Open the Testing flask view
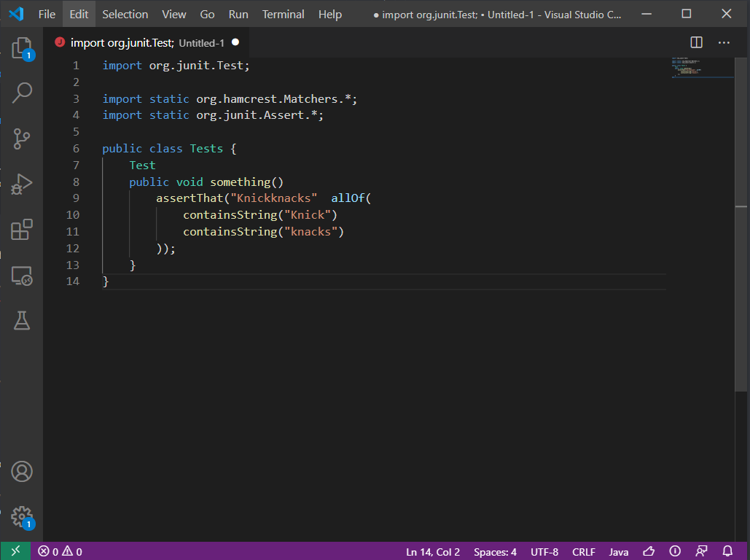This screenshot has height=560, width=750. tap(22, 320)
